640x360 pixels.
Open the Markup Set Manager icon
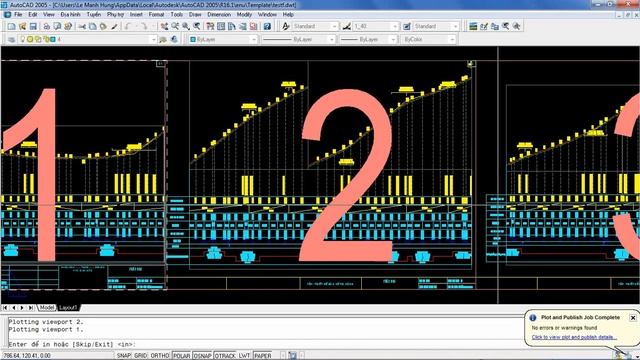(x=253, y=26)
